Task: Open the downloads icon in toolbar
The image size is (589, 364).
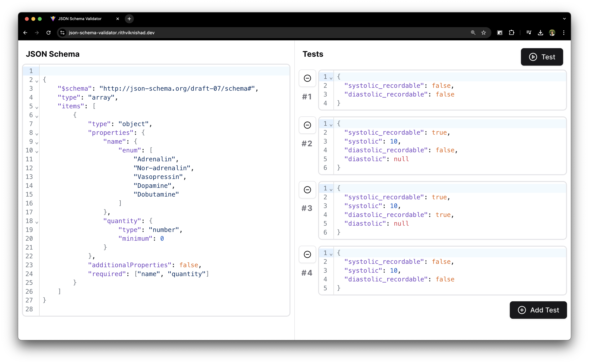Action: pos(540,33)
